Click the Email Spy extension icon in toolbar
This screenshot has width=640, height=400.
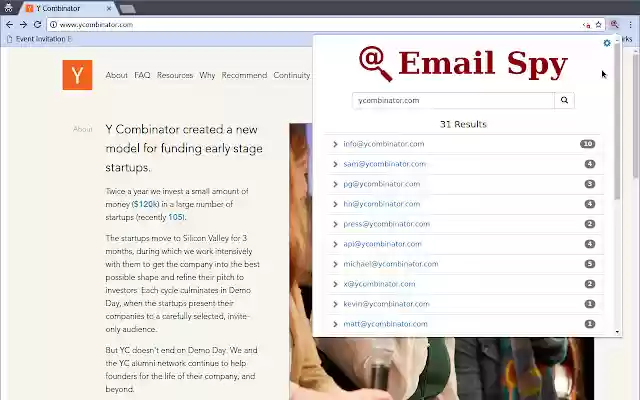(x=614, y=24)
